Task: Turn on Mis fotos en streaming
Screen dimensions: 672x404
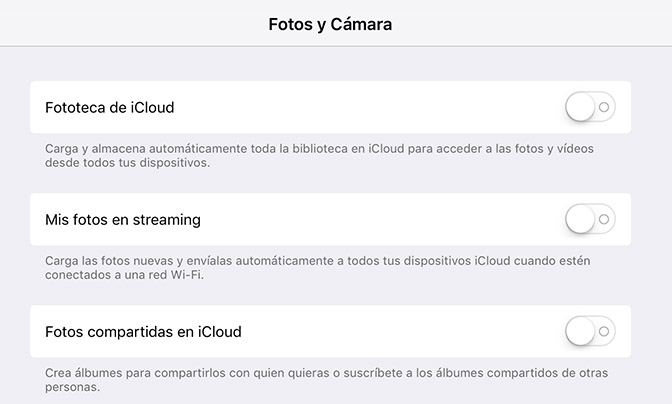Action: pos(590,218)
